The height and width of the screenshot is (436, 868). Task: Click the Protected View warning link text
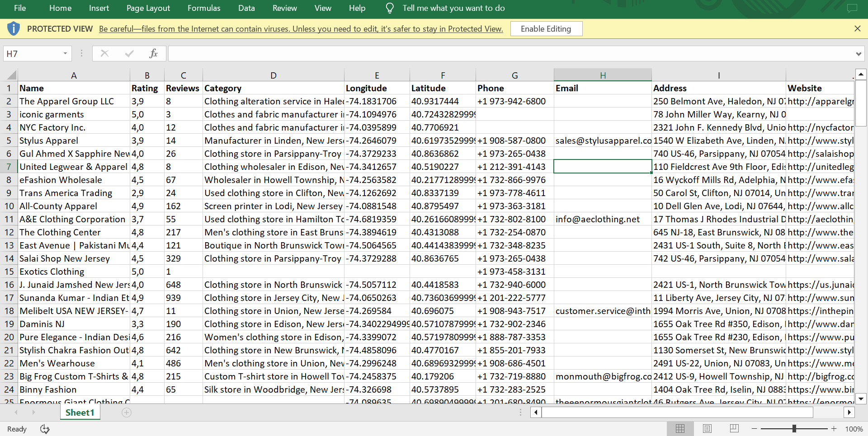(301, 29)
